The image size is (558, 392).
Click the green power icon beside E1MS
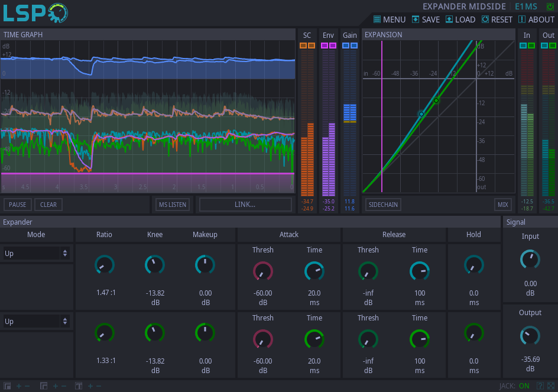550,7
